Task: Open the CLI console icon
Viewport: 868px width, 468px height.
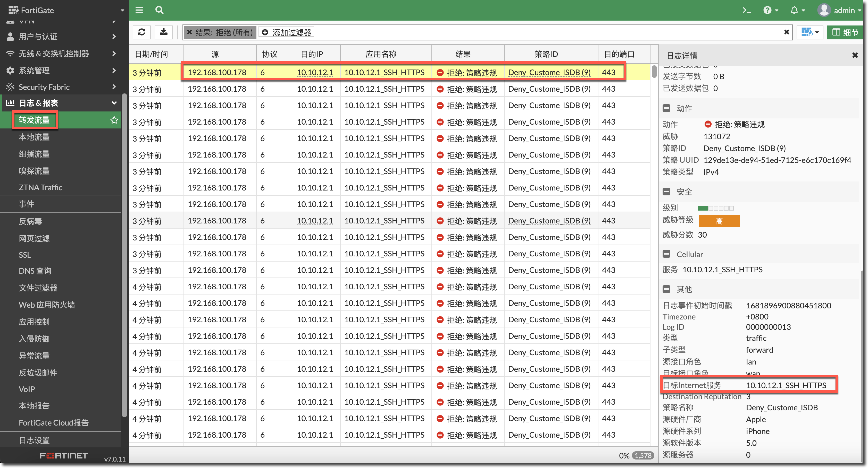Action: (747, 10)
